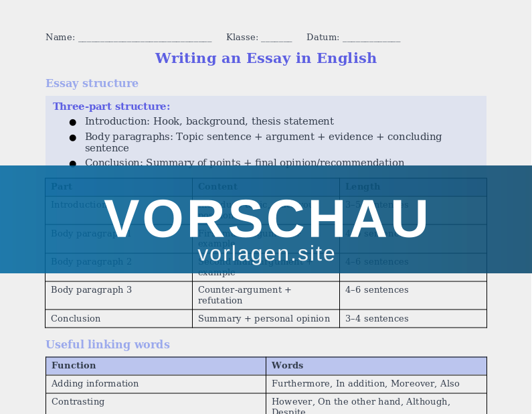The width and height of the screenshot is (532, 414).
Task: Click the 'Name:' label
Action: pos(60,38)
